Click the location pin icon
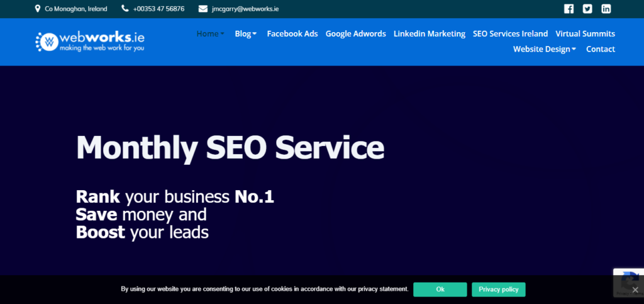 click(38, 9)
